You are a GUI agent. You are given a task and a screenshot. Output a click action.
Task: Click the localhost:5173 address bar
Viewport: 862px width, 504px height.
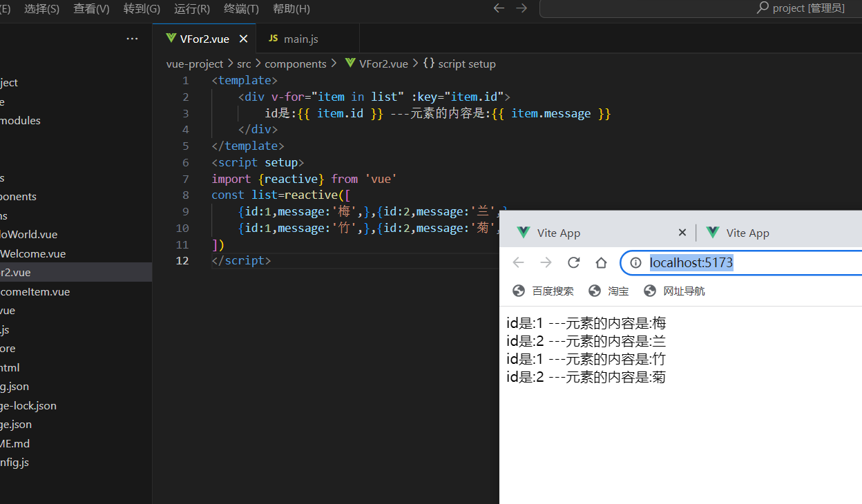tap(742, 262)
